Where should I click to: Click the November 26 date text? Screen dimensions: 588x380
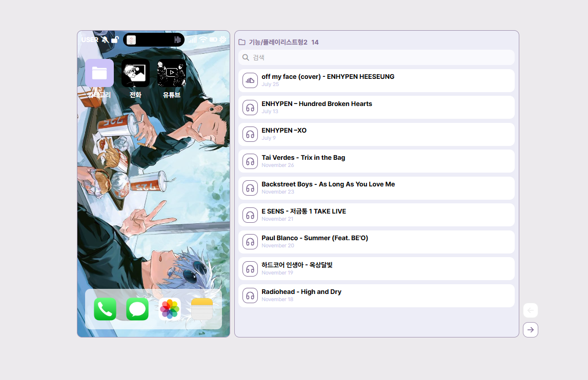pyautogui.click(x=278, y=165)
